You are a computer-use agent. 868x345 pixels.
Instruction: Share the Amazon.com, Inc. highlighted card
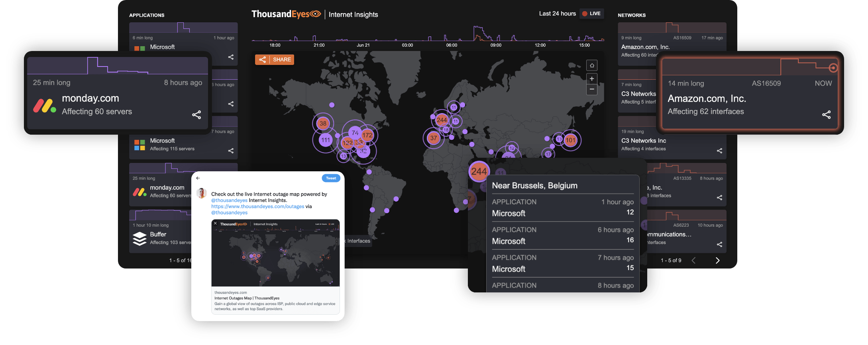pos(826,115)
